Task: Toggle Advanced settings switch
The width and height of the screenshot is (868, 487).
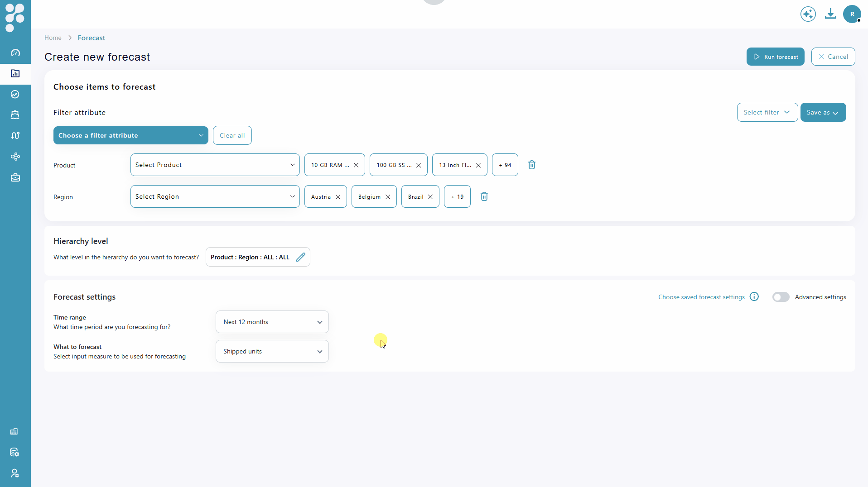Action: click(781, 297)
